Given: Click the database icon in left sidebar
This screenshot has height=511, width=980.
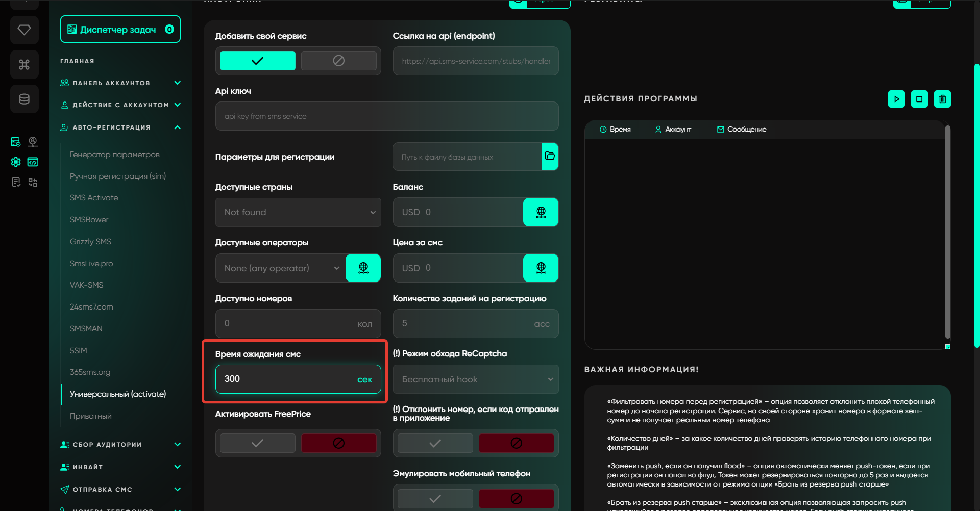Looking at the screenshot, I should tap(24, 99).
